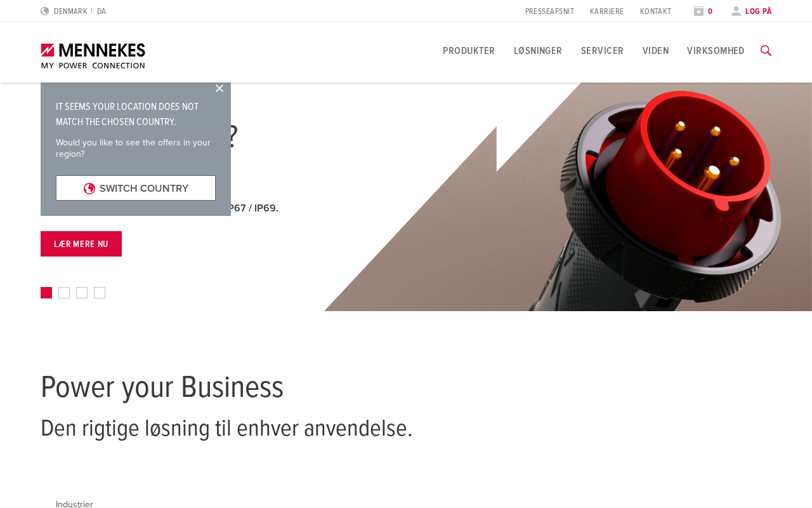This screenshot has height=508, width=812.
Task: Open the favorites star list icon
Action: 698,11
